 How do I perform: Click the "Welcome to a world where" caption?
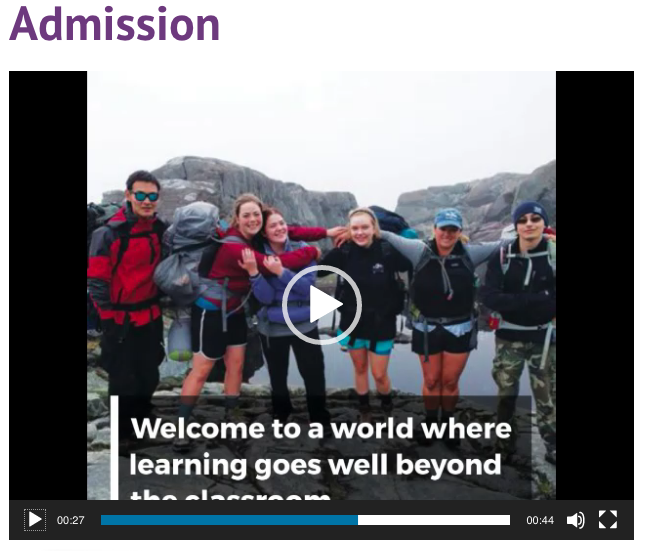321,428
